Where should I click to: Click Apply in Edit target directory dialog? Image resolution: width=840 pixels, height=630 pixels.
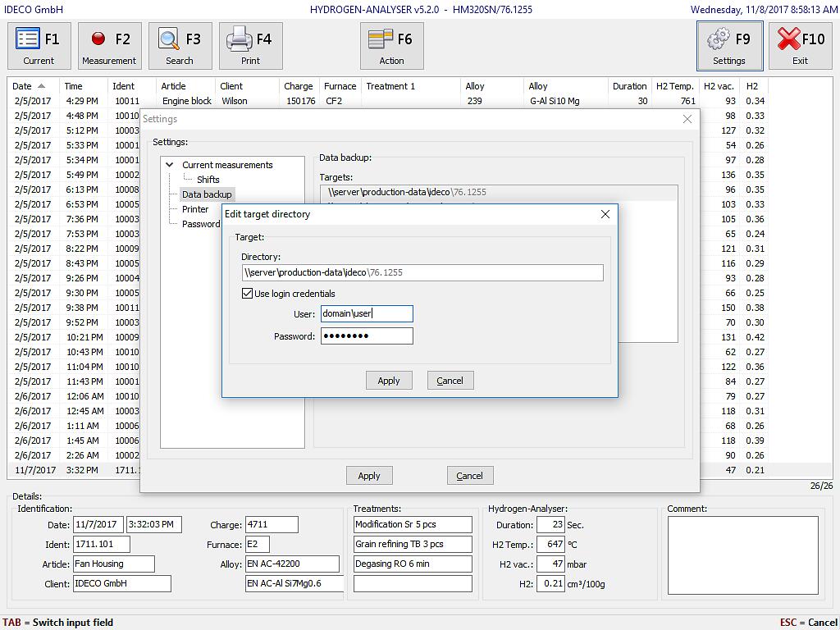(389, 381)
